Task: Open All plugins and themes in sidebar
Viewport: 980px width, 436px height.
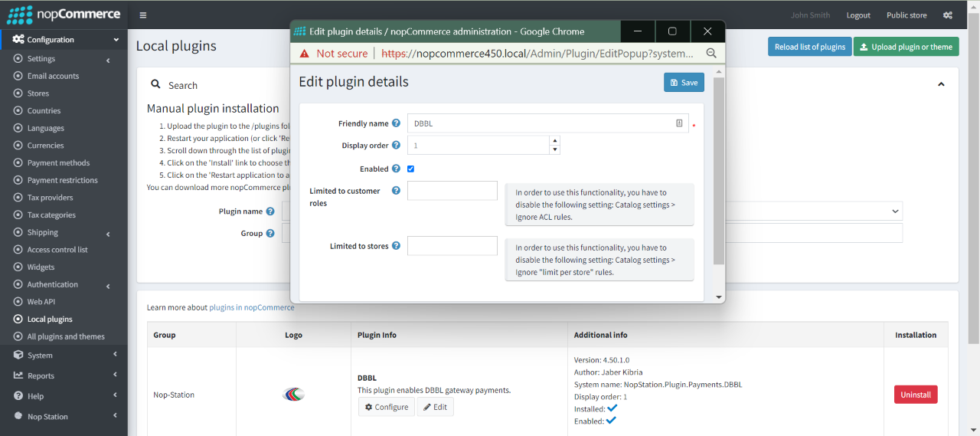Action: pos(66,336)
